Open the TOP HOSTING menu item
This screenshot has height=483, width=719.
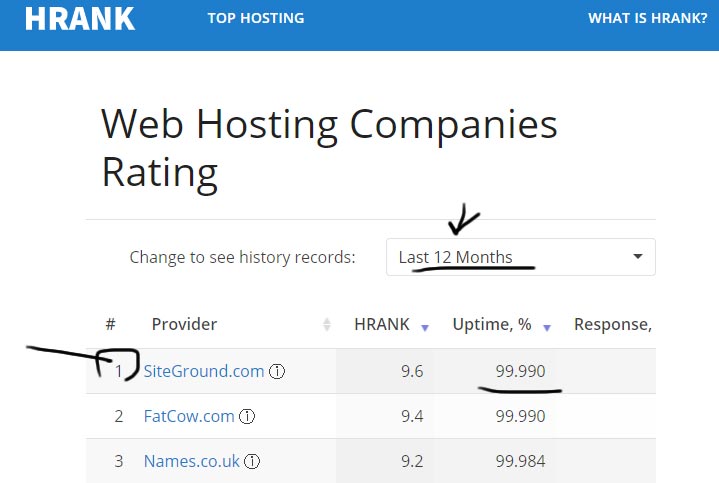point(256,18)
